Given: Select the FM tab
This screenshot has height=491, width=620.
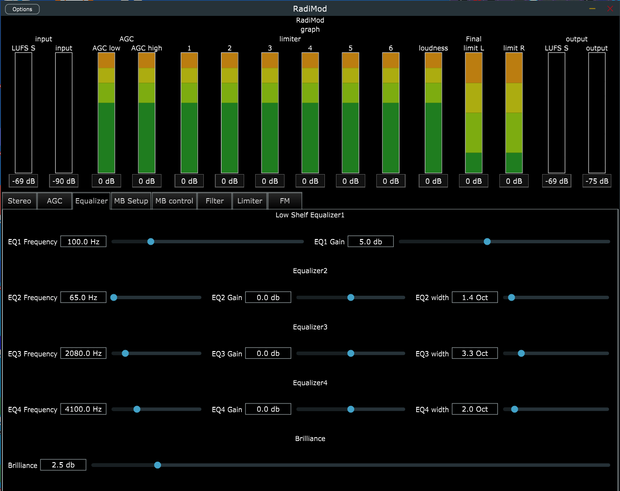Looking at the screenshot, I should tap(285, 201).
